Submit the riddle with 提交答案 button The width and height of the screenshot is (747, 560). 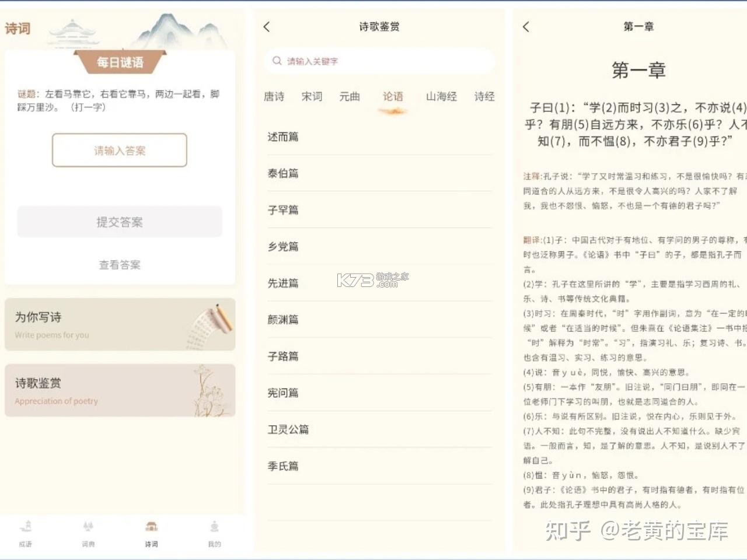pyautogui.click(x=120, y=222)
